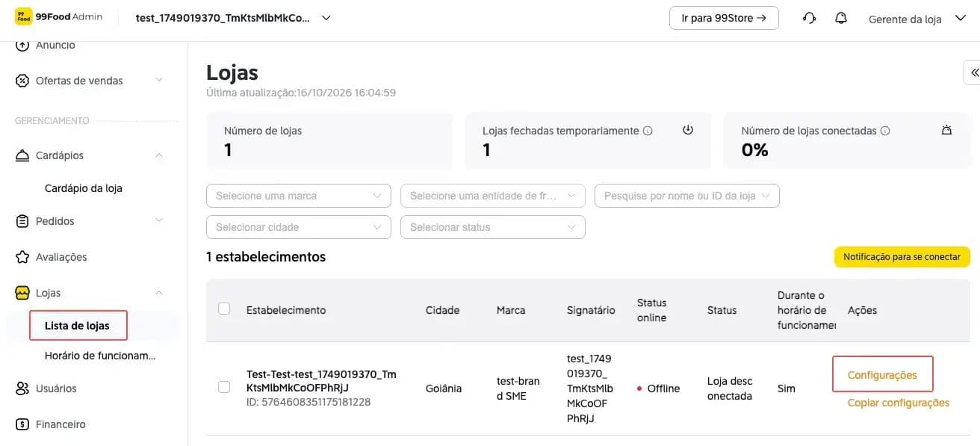This screenshot has height=446, width=980.
Task: Open Horário de funcionamento in the sidebar
Action: [x=100, y=356]
